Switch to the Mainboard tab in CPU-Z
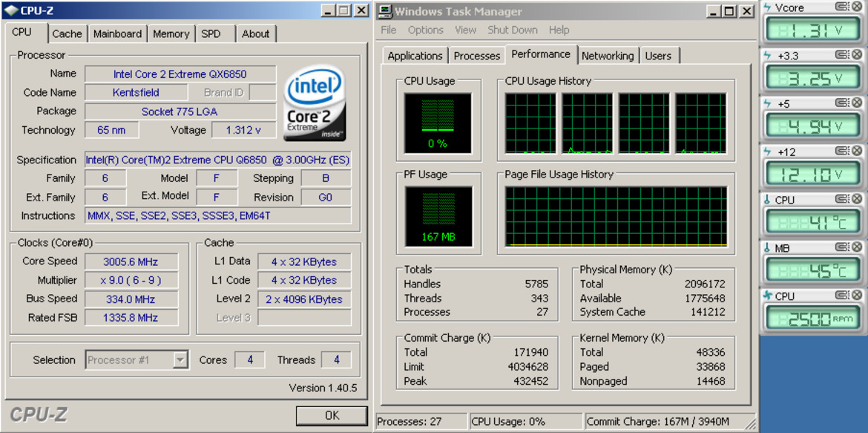 117,34
